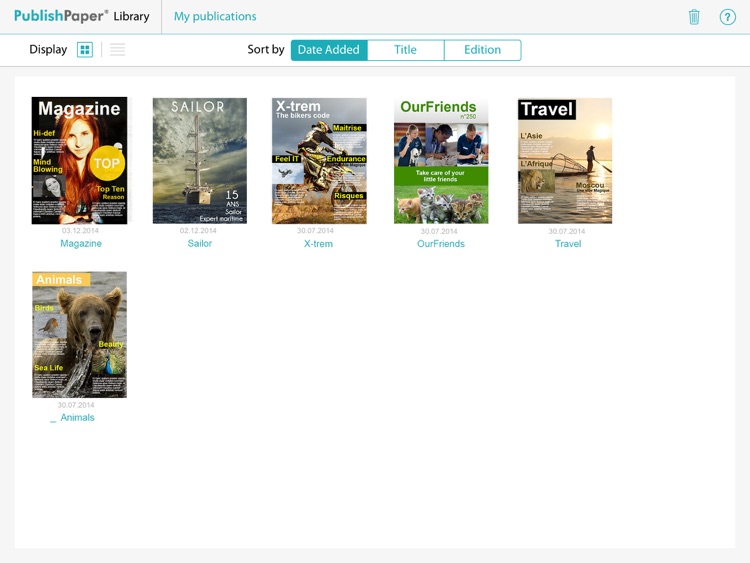Click the Magazine title link
This screenshot has height=563, width=750.
pyautogui.click(x=81, y=243)
